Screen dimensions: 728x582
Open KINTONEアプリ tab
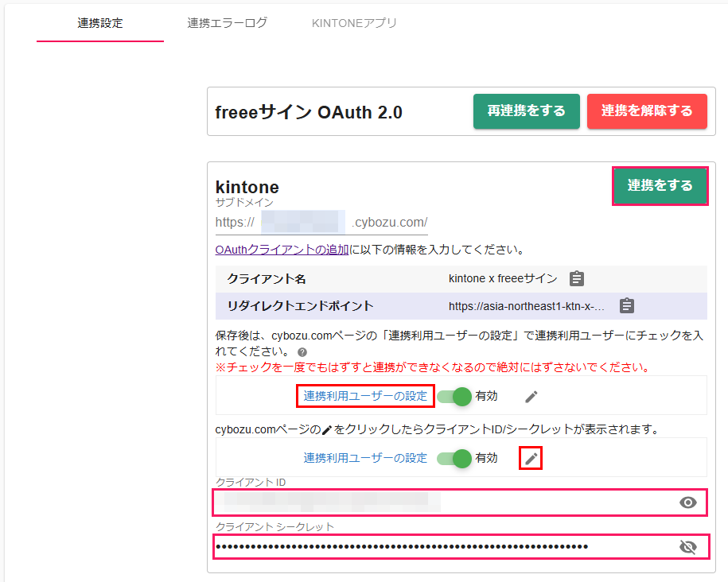pos(354,23)
